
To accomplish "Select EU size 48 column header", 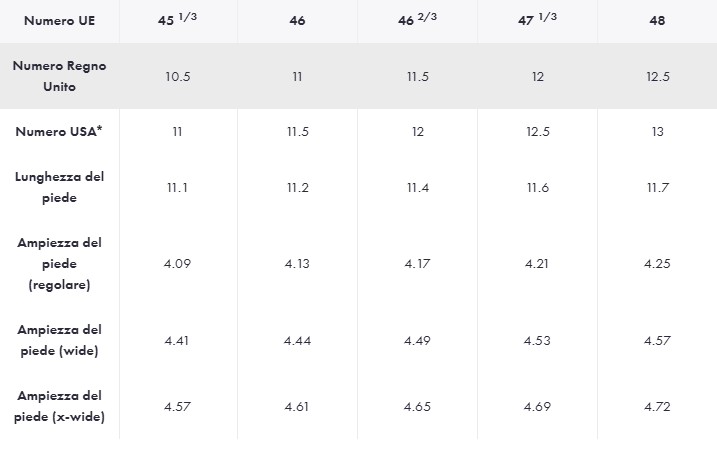I will pos(657,20).
